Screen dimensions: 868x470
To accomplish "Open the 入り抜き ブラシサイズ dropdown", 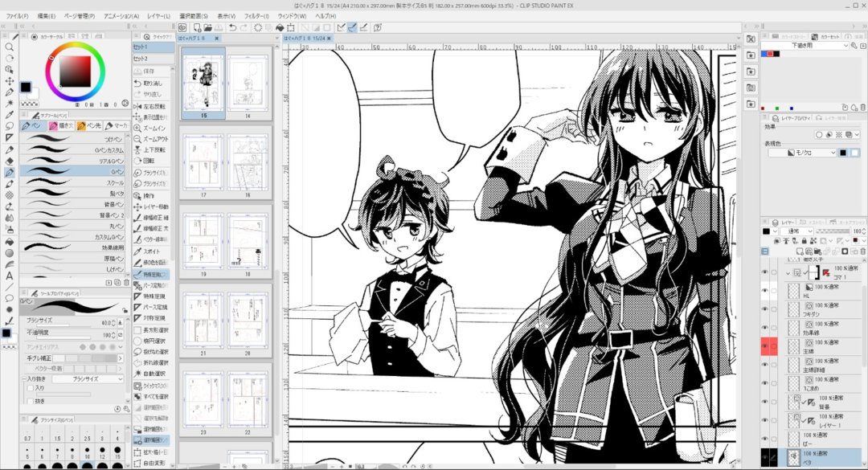I will click(x=90, y=378).
